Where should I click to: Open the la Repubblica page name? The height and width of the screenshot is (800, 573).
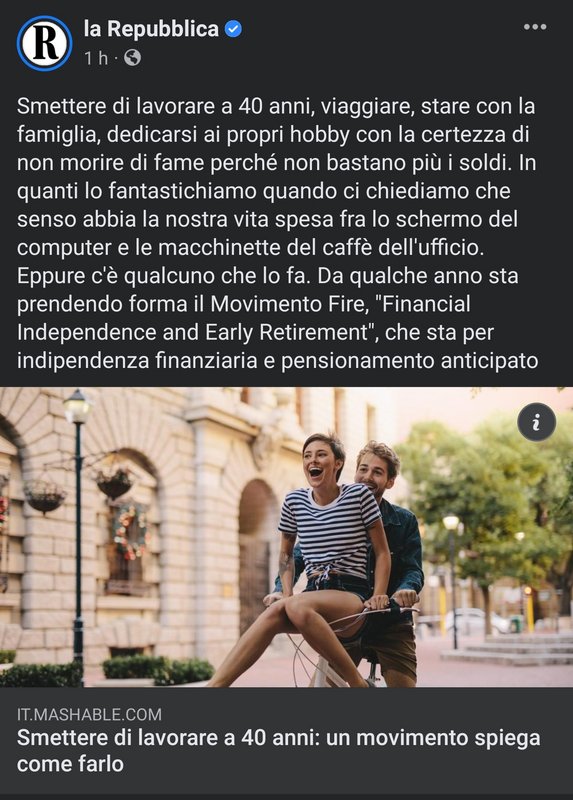point(151,29)
